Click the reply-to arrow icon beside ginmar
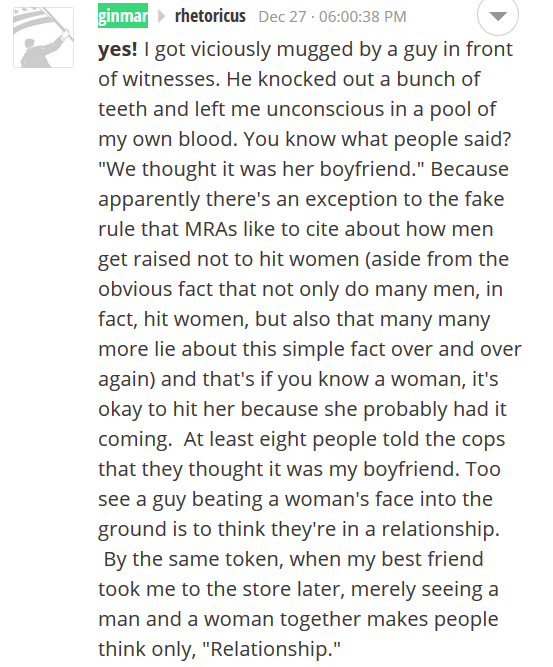Viewport: 553px width, 667px height. [x=161, y=16]
